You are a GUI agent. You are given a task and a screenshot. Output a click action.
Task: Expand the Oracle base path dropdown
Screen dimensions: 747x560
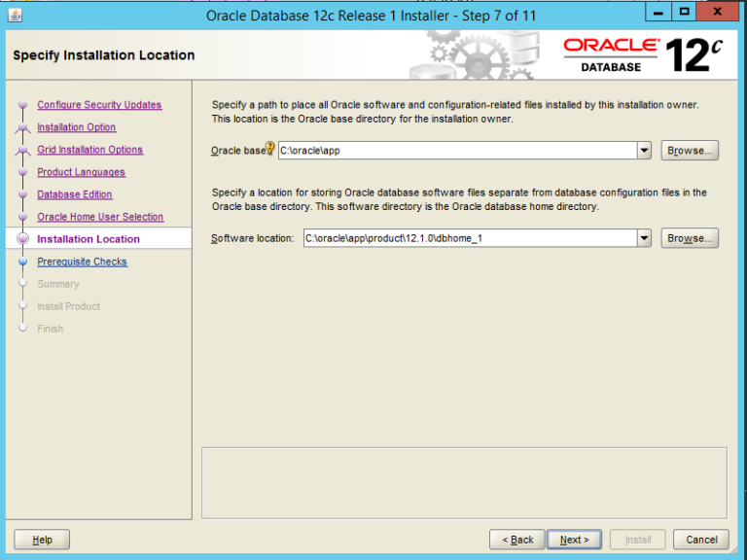coord(644,151)
